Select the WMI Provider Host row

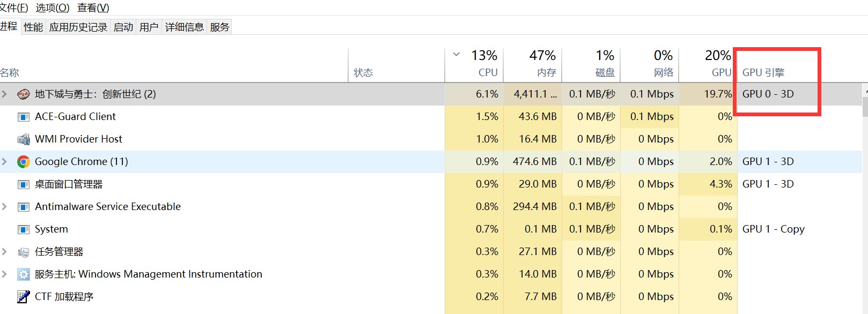coord(431,139)
